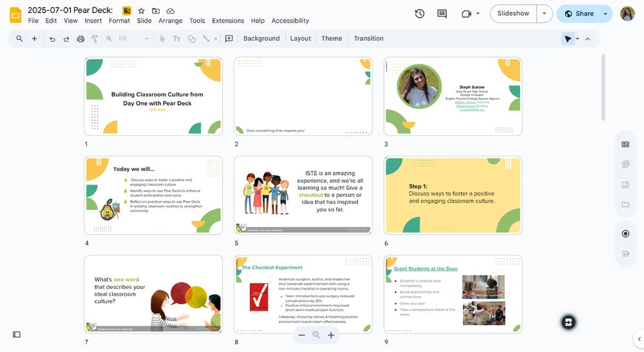This screenshot has height=352, width=644.
Task: Click the account profile avatar
Action: pos(627,14)
